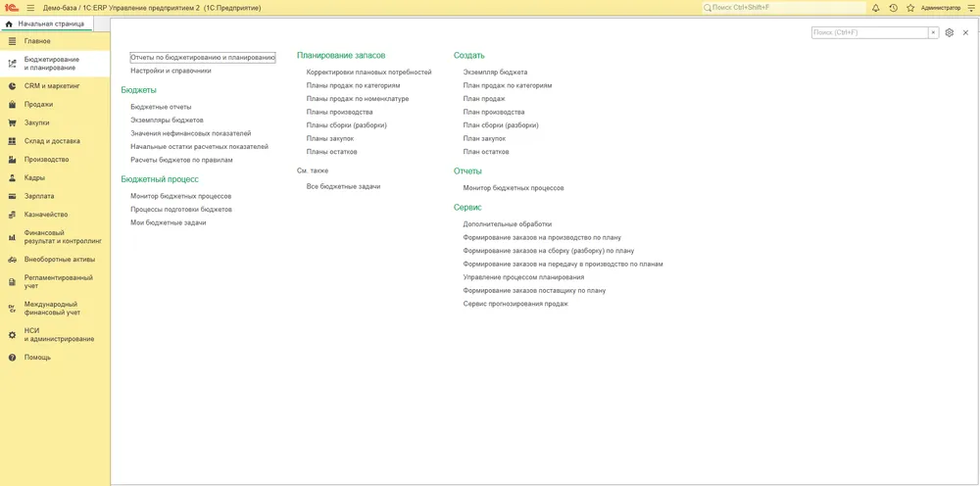Viewport: 980px width, 486px height.
Task: Open Администратор user menu
Action: (941, 8)
